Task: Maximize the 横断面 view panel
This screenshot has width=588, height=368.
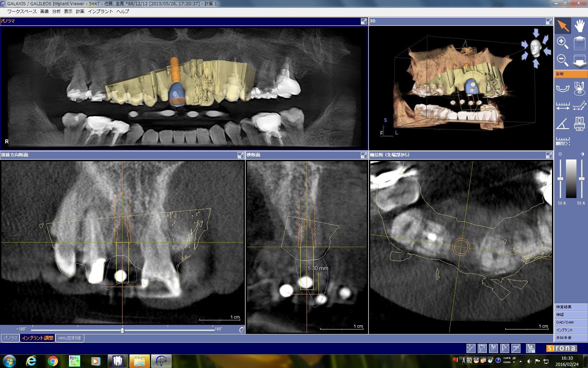Action: 364,155
